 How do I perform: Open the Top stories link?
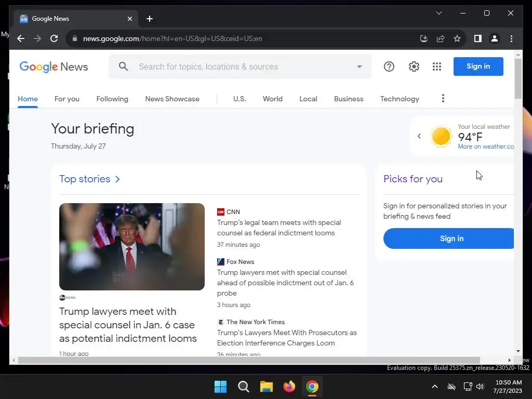pos(89,179)
